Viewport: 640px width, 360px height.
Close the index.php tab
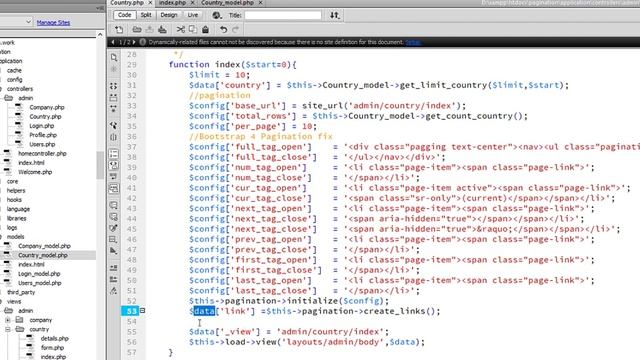(192, 3)
